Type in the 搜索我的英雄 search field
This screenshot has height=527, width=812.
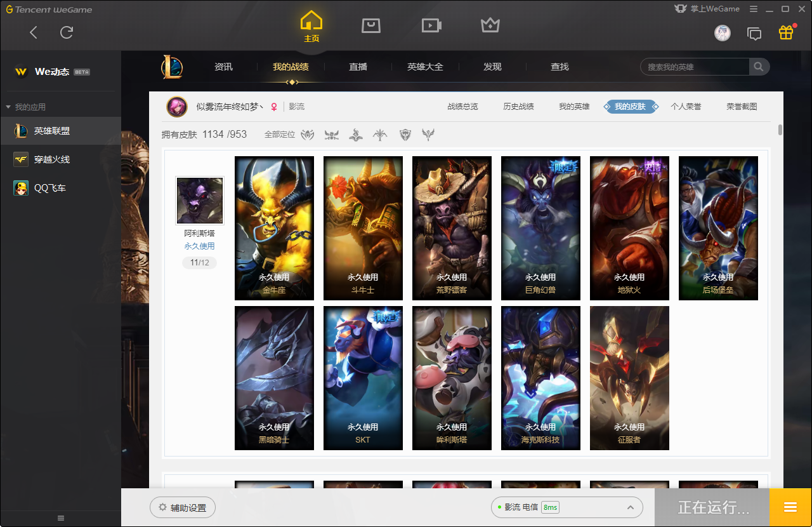click(x=695, y=67)
